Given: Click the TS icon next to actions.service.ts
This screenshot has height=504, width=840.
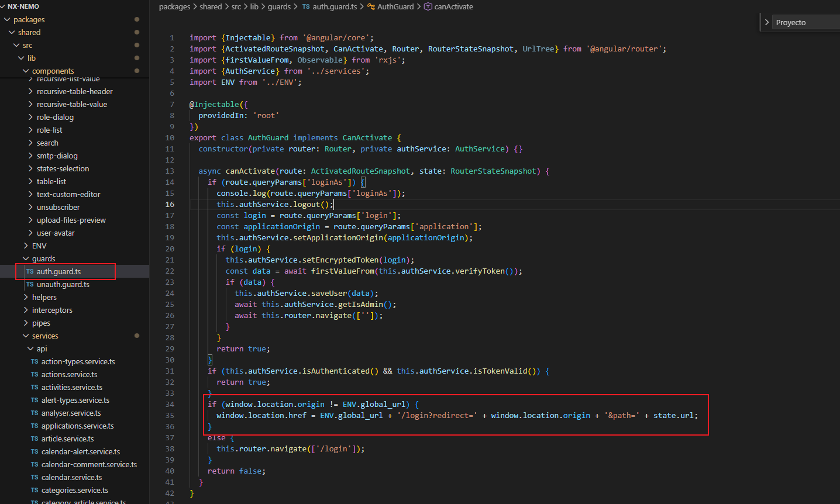Looking at the screenshot, I should pos(35,375).
